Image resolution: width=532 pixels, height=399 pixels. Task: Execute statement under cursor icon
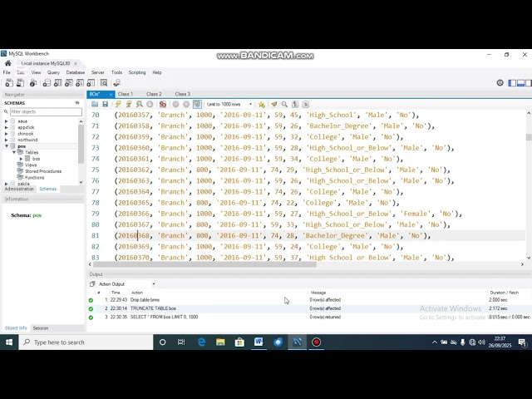pos(129,104)
